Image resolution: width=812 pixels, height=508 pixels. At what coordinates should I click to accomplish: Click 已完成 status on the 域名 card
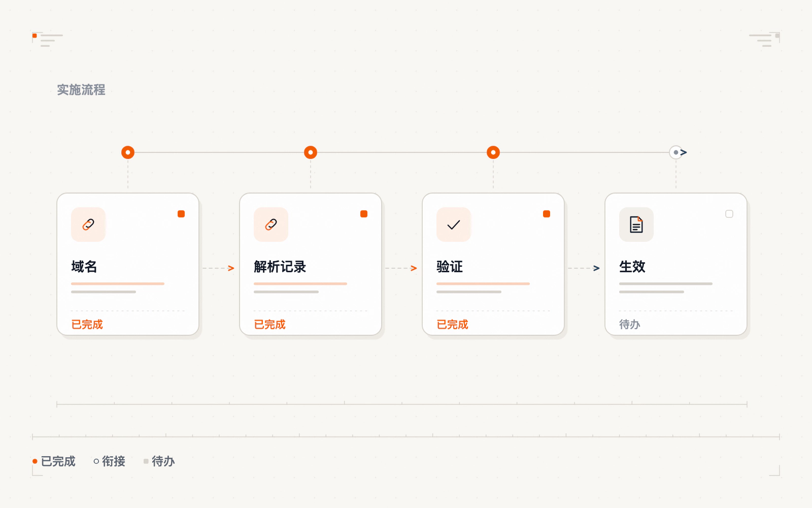pos(87,325)
